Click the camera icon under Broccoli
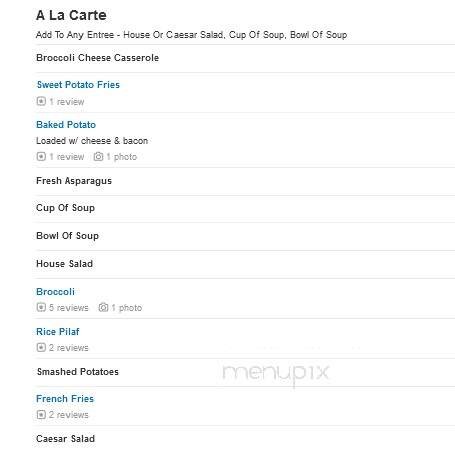Viewport: 455px width, 455px height. pyautogui.click(x=103, y=307)
